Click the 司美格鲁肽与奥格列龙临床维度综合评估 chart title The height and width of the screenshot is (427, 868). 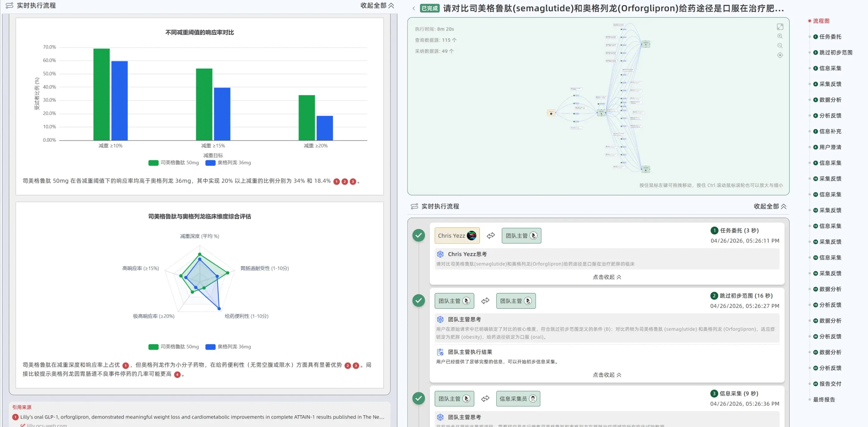pos(200,216)
